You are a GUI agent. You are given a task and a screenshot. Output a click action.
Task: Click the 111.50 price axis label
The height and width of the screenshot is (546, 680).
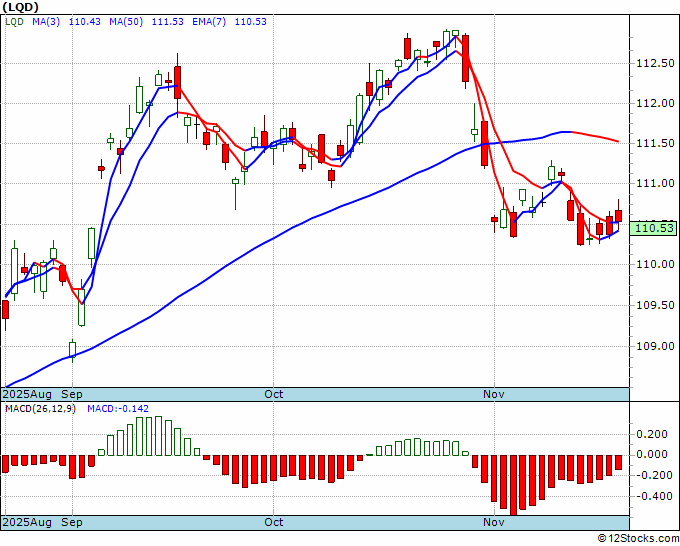coord(655,144)
